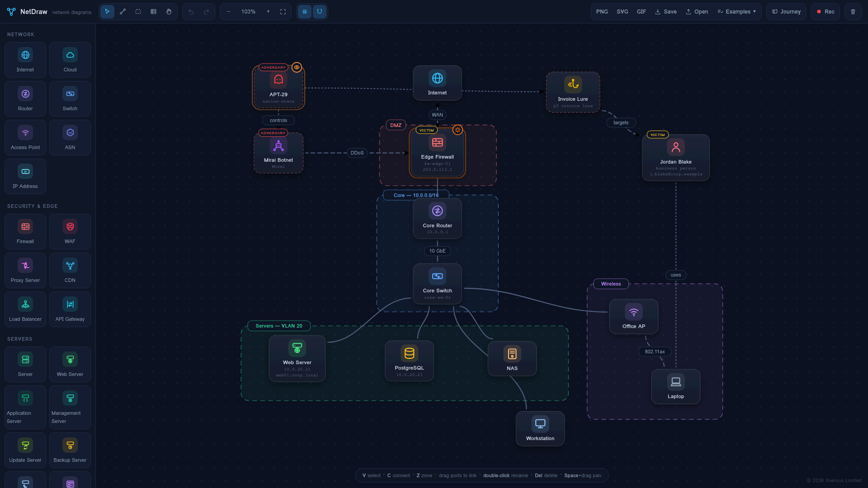Select the Invoice Lure node
This screenshot has width=868, height=488.
(x=573, y=92)
